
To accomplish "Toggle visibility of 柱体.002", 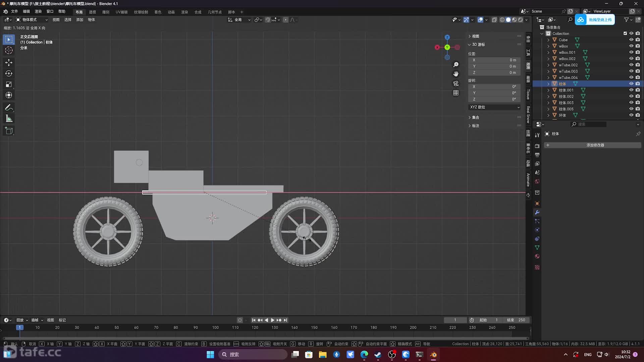I will point(631,96).
